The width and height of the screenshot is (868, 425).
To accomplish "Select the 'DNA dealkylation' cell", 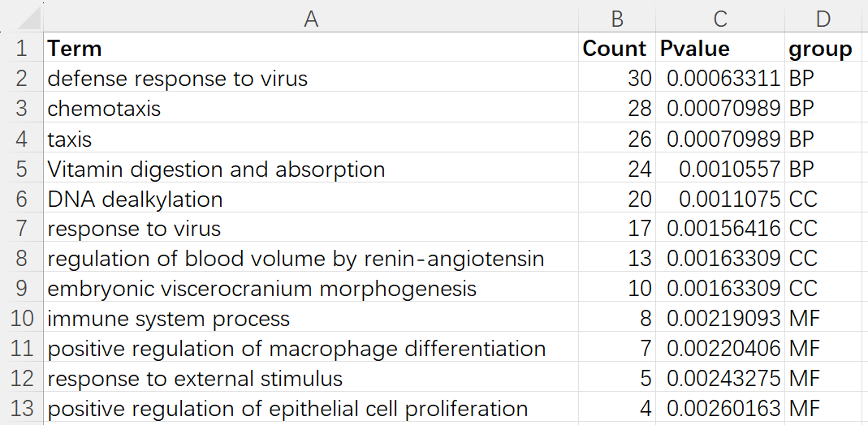I will (310, 199).
